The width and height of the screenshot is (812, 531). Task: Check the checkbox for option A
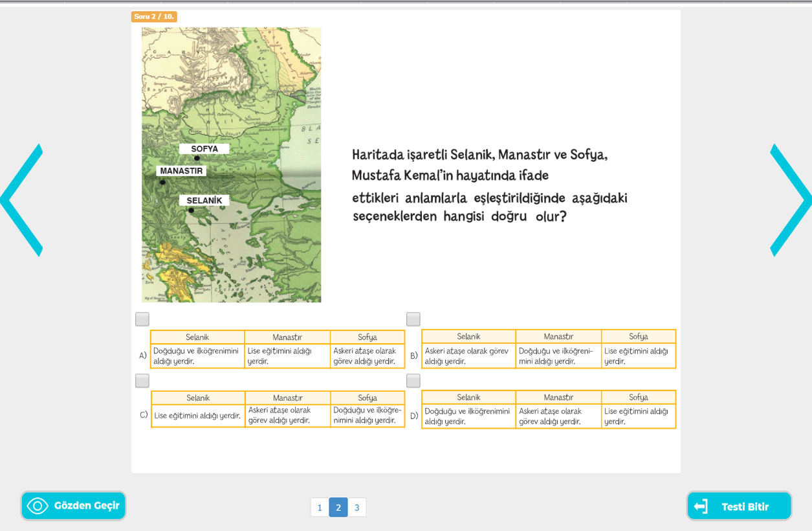[x=142, y=319]
